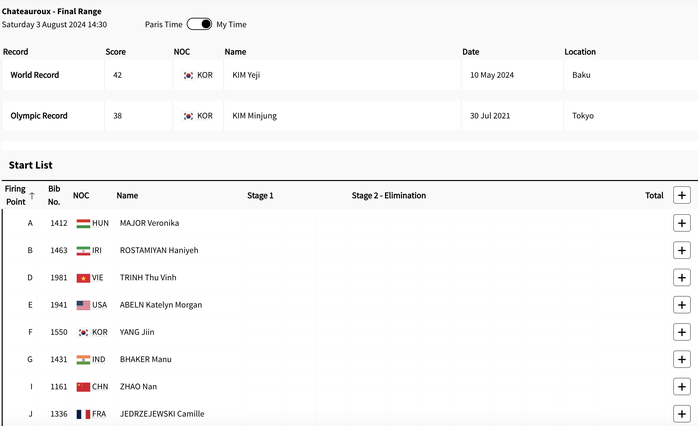Select the name TRINH Thu Vinh

[148, 277]
